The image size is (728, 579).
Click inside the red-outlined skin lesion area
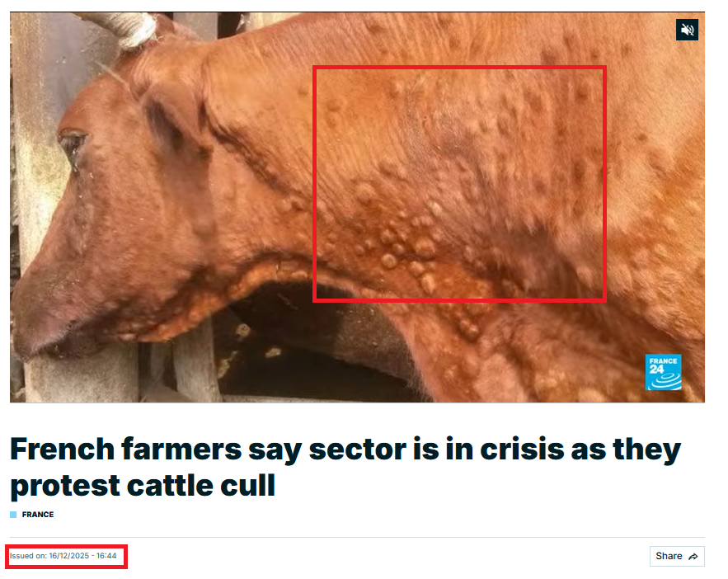click(459, 183)
